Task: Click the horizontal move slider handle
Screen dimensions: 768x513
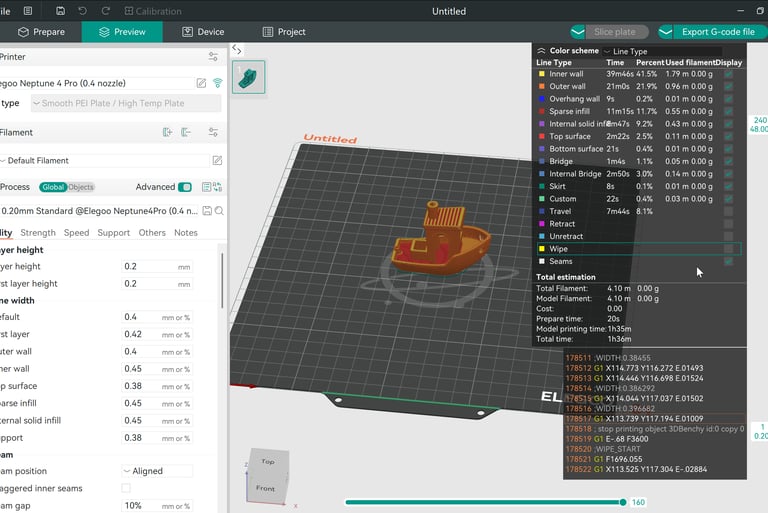Action: (623, 502)
